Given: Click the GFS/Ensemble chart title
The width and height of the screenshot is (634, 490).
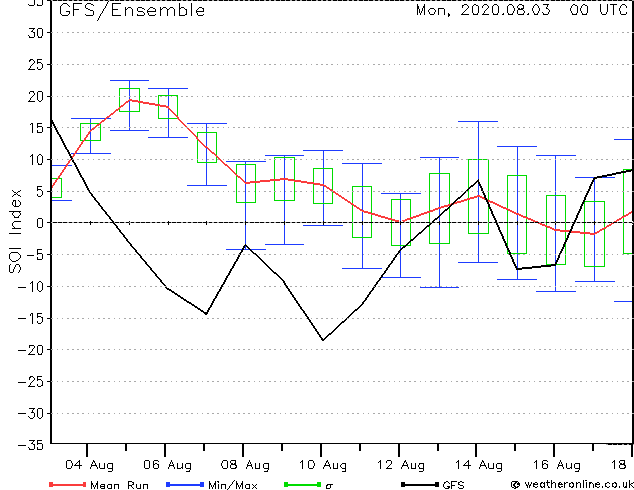Looking at the screenshot, I should [x=132, y=10].
